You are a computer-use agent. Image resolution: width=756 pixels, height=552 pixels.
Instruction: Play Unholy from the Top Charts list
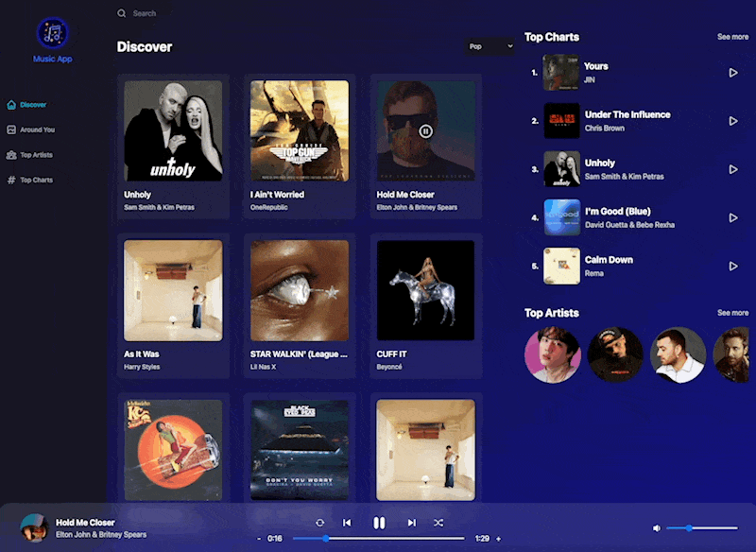pyautogui.click(x=733, y=169)
